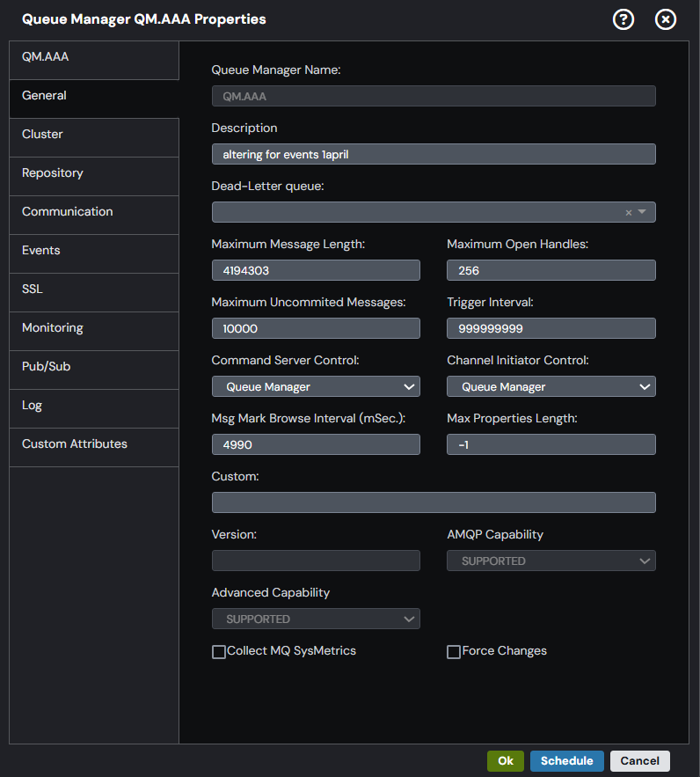This screenshot has height=777, width=700.
Task: Click the Schedule button
Action: click(x=567, y=760)
